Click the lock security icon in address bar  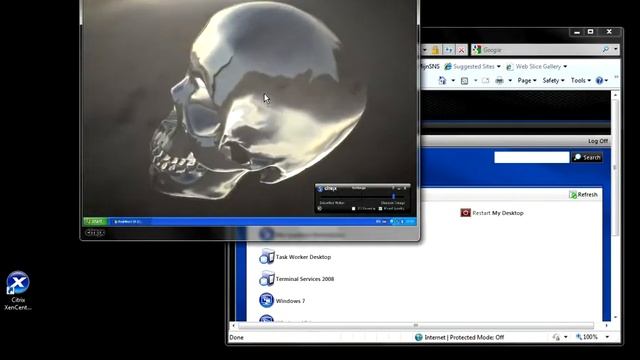436,50
